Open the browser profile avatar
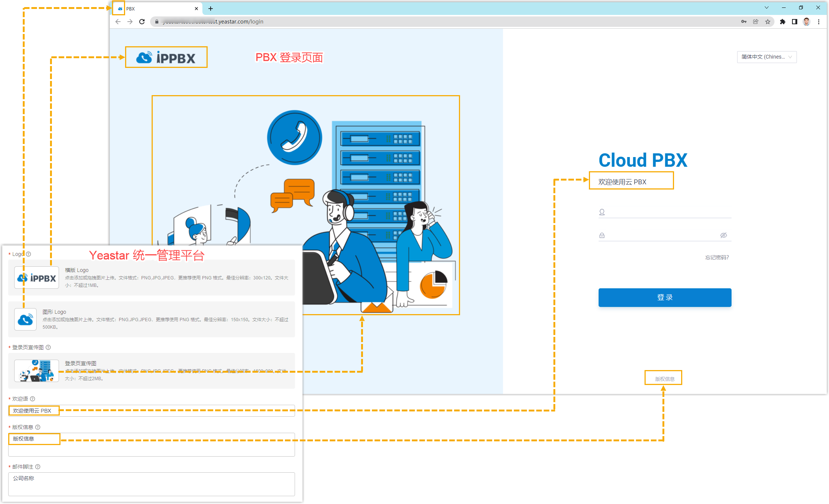Viewport: 829px width, 504px height. (x=807, y=22)
